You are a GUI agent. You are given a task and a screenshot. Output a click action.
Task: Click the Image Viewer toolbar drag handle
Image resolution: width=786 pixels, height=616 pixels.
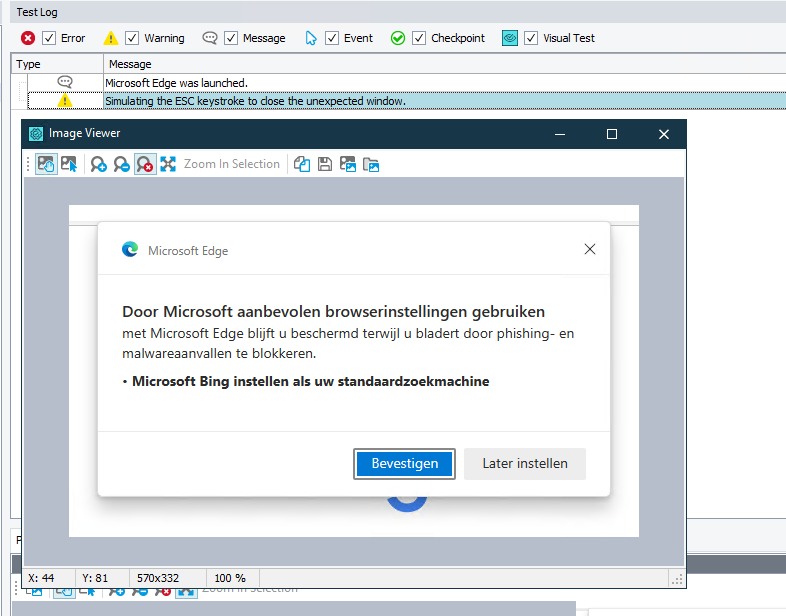28,164
